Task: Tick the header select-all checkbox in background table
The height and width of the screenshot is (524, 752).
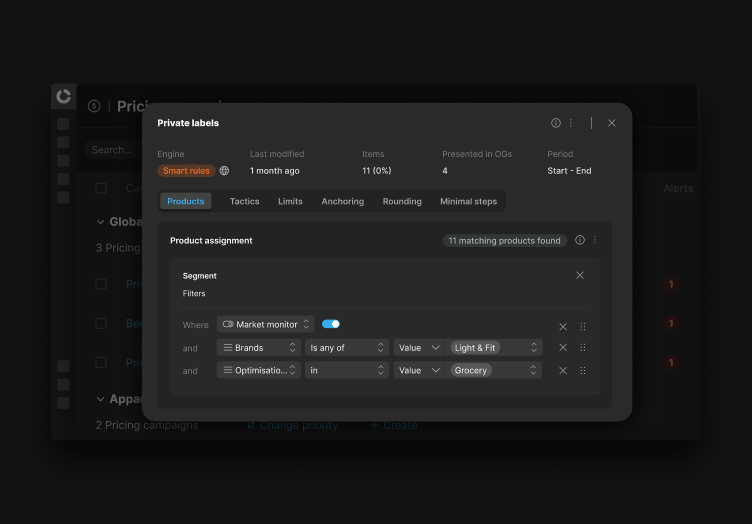Action: [x=101, y=188]
